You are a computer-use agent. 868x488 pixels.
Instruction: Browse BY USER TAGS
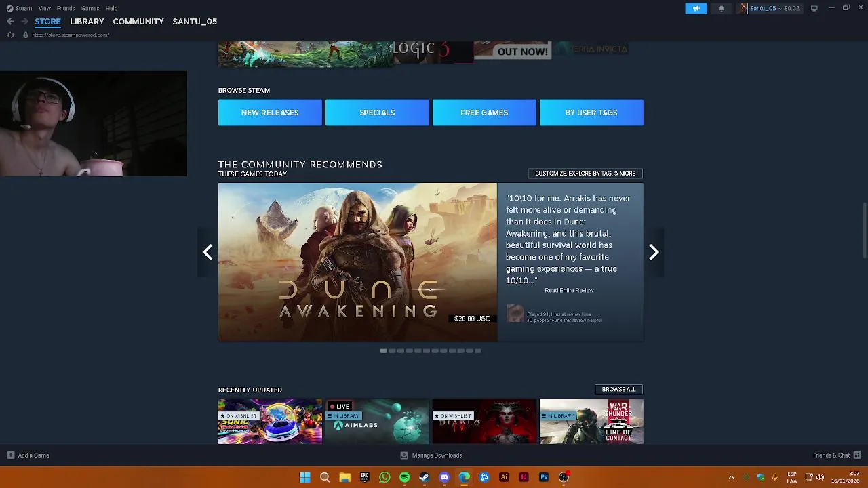(x=591, y=113)
